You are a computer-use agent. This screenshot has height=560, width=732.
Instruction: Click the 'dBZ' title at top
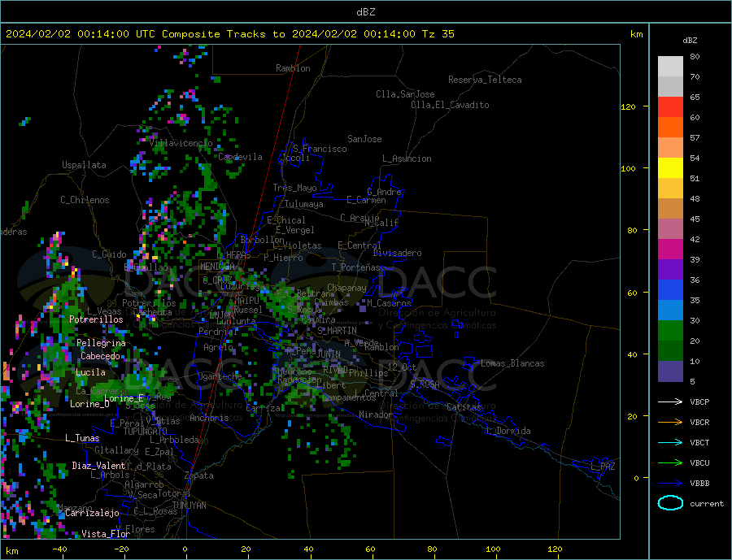point(365,12)
